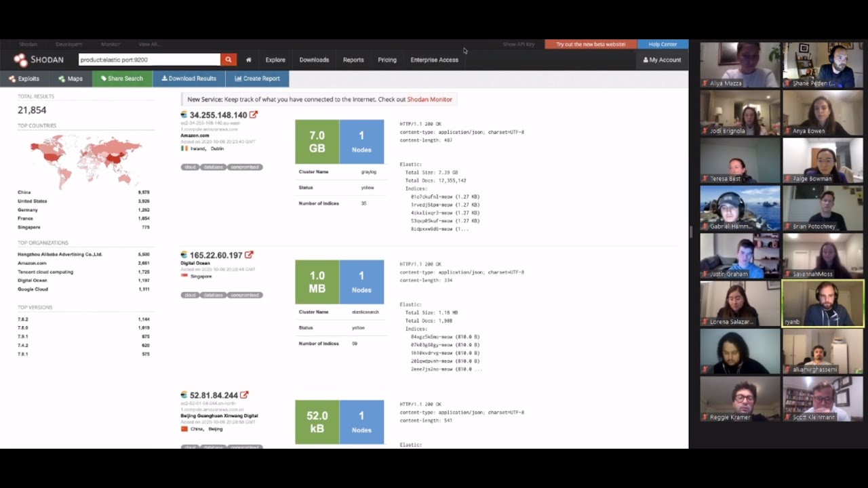This screenshot has height=488, width=868.
Task: Filter by Digital Ocean in Top Organizations
Action: pos(33,281)
